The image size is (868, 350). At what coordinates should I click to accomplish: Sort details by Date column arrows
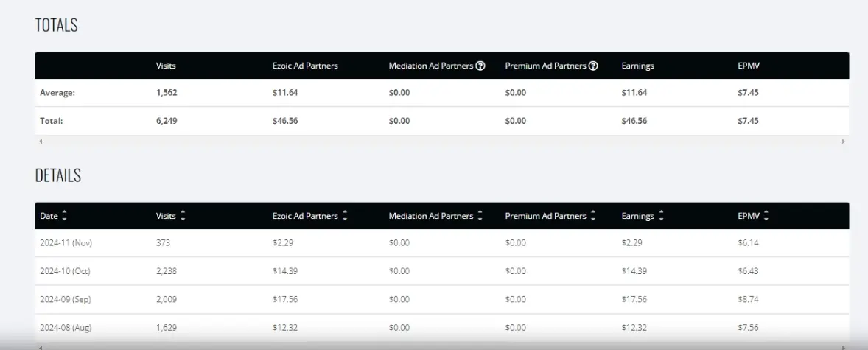[x=64, y=216]
